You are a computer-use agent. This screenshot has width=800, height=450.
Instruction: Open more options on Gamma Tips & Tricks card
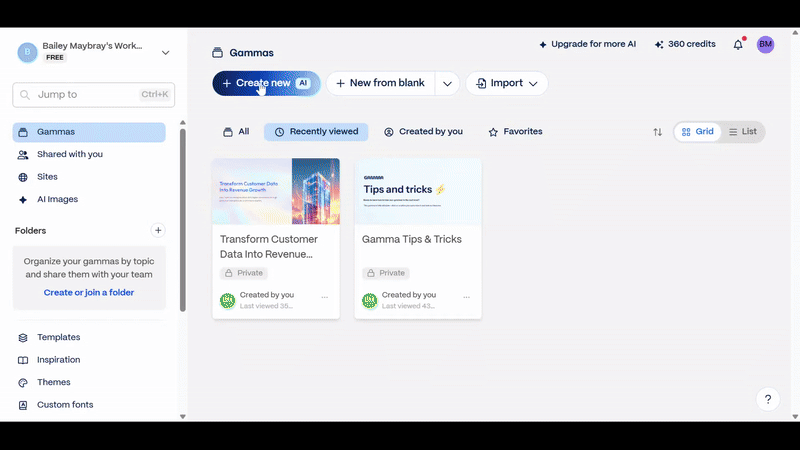coord(467,297)
